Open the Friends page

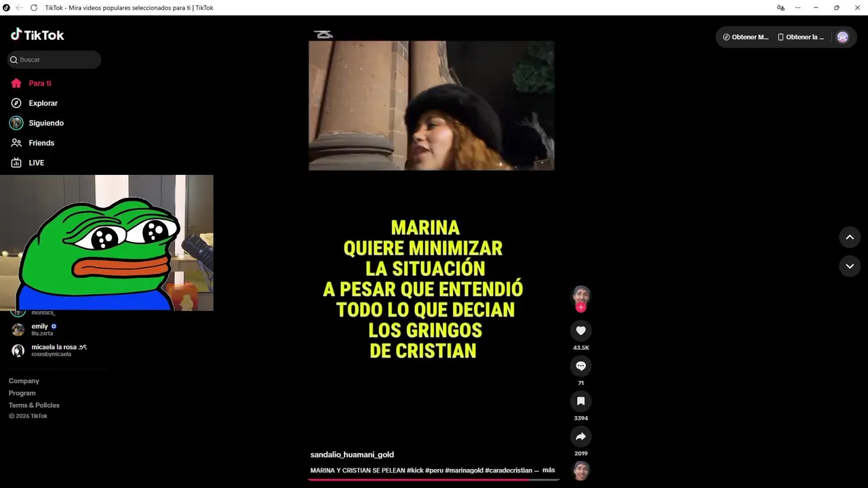coord(41,143)
